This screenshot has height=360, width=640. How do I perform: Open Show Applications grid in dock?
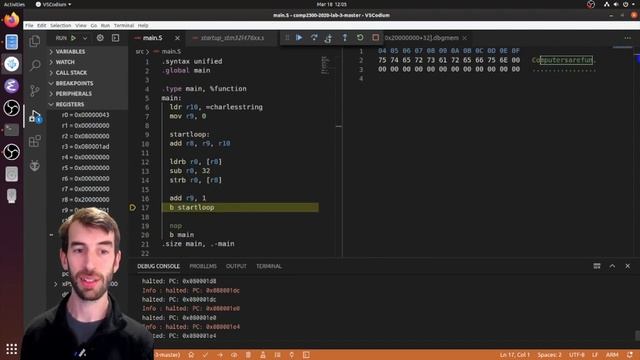click(11, 349)
